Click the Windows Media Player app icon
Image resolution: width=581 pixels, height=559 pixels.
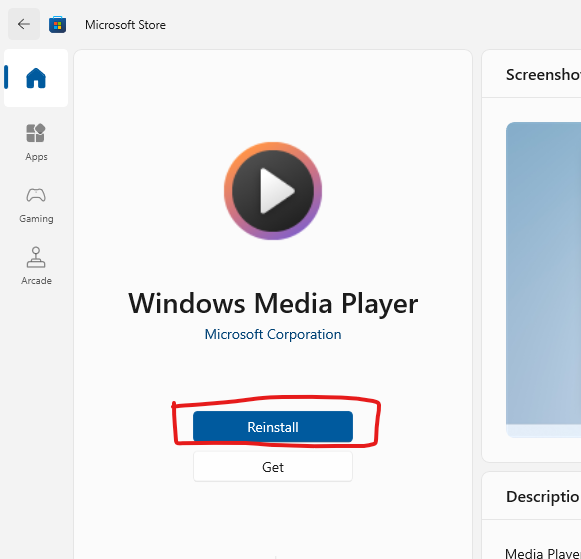[273, 191]
